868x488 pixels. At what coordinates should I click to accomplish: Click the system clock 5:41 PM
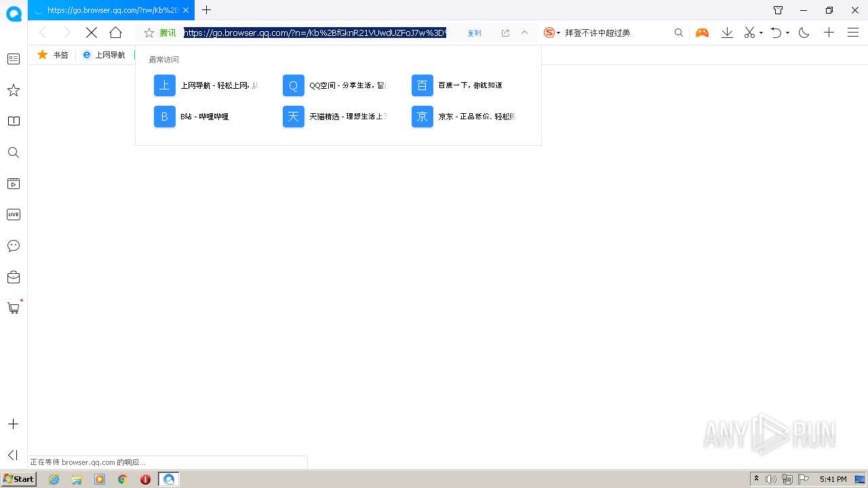pos(833,479)
